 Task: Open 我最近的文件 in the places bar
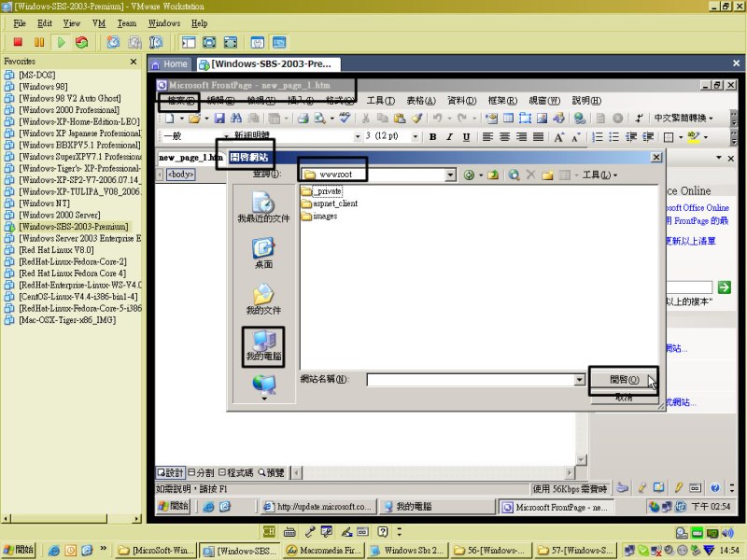pyautogui.click(x=263, y=207)
